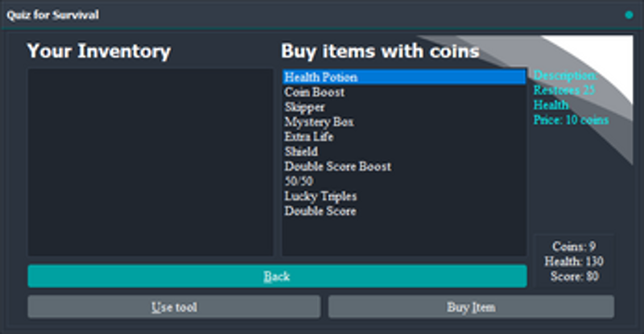Screen dimensions: 644x334
Task: Select Lucky Triples from the list
Action: tap(320, 196)
